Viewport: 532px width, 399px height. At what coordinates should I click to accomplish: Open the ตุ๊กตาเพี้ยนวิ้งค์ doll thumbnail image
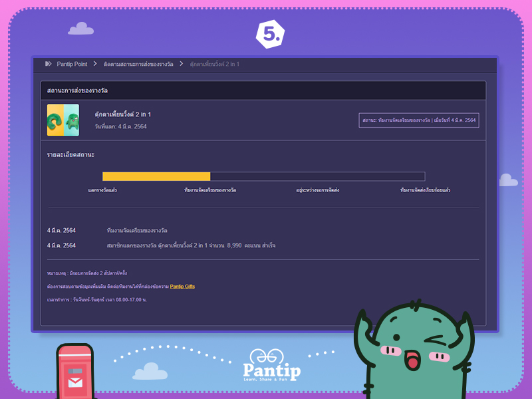coord(63,120)
